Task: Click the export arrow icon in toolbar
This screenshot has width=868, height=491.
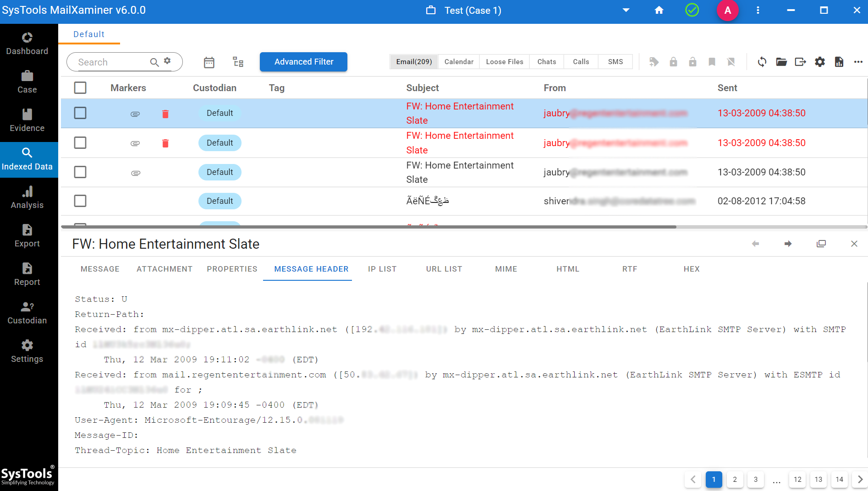Action: pos(800,62)
